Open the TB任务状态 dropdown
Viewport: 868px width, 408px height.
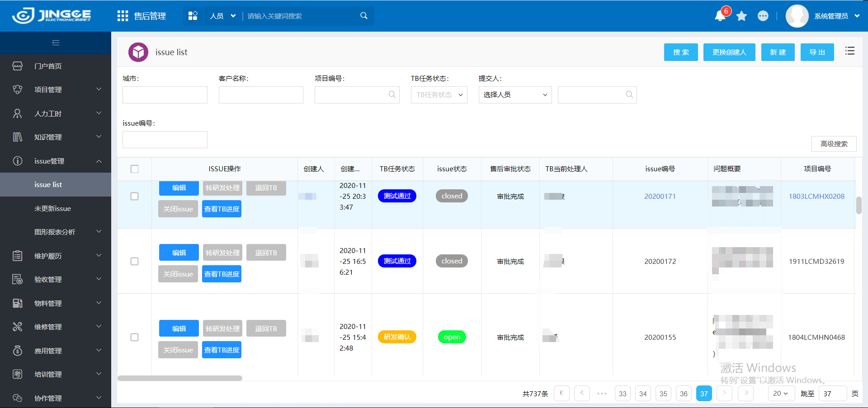coord(439,95)
